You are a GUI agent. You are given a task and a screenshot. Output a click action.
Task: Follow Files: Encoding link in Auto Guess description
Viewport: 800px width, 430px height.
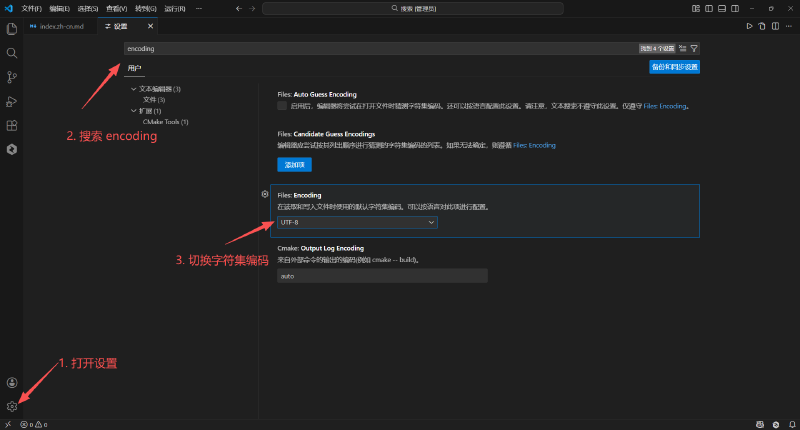click(665, 106)
